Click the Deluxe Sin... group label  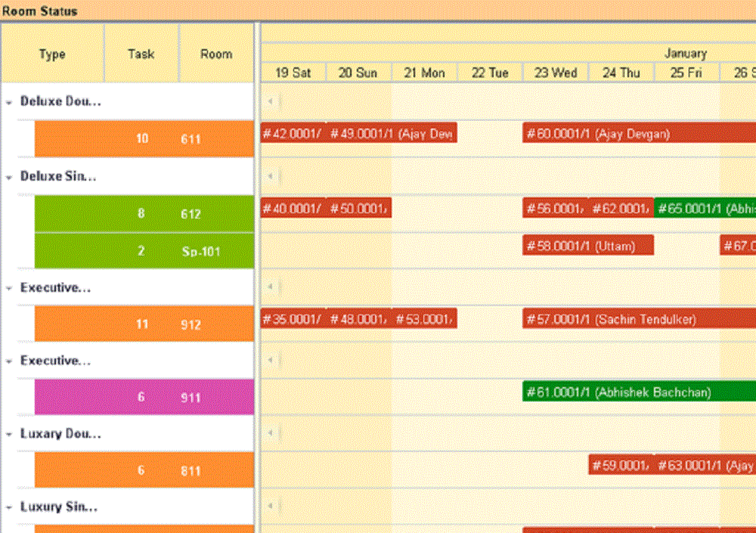coord(58,176)
